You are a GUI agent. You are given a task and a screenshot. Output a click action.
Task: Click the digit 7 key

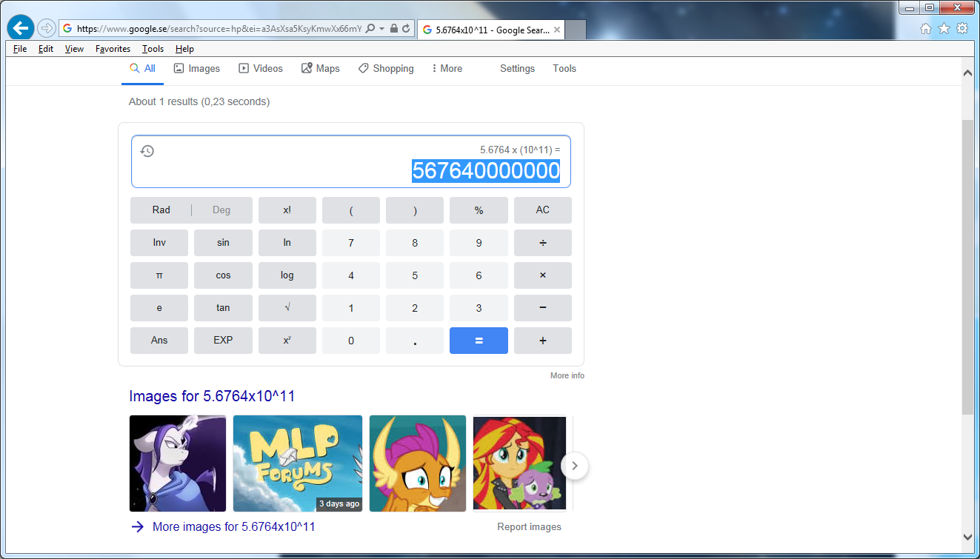(x=351, y=243)
